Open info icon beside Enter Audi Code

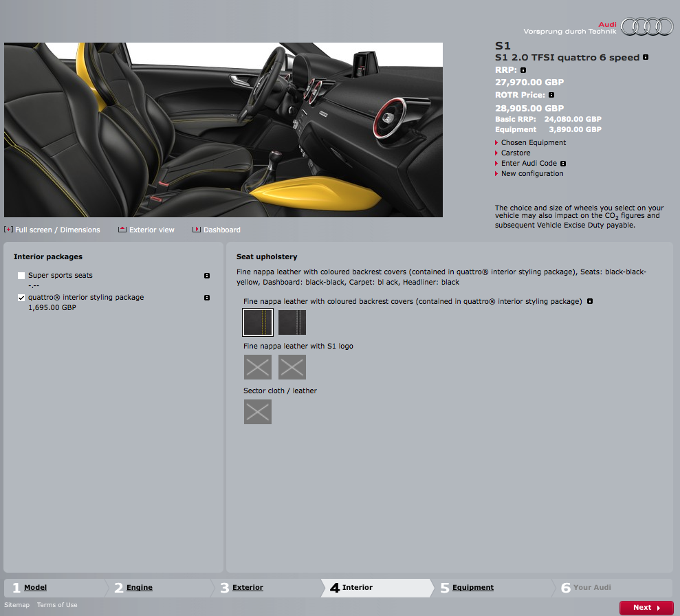pyautogui.click(x=563, y=164)
